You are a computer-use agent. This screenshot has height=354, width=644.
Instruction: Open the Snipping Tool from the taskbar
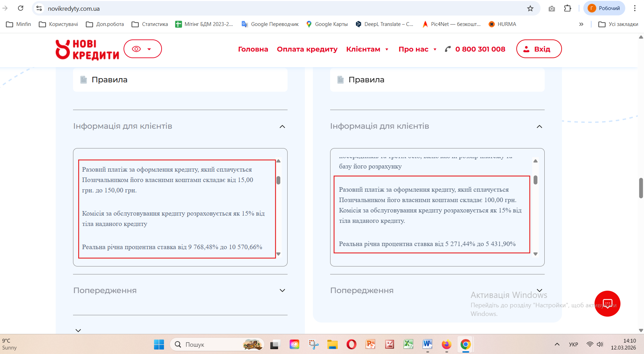tap(314, 344)
